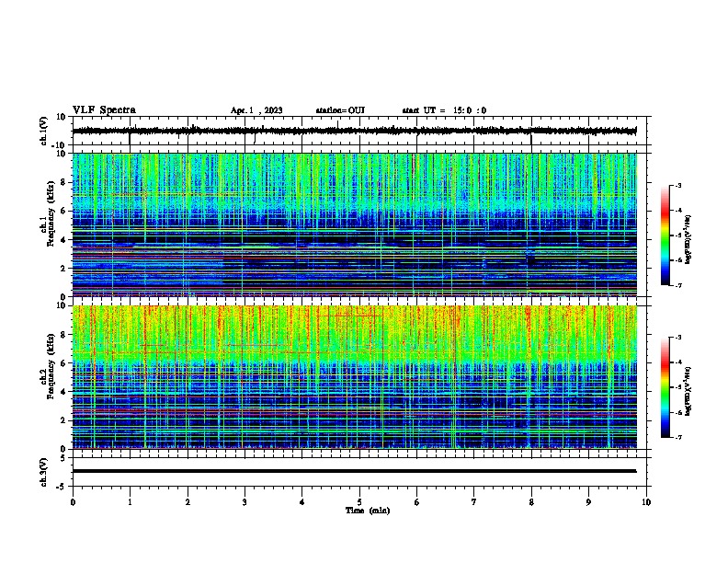The width and height of the screenshot is (728, 563).
Task: Select the "start UT = 15:0:0" label
Action: (x=444, y=110)
